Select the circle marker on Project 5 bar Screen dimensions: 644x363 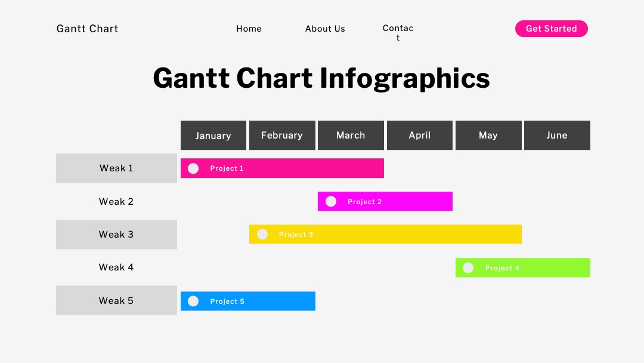coord(193,302)
